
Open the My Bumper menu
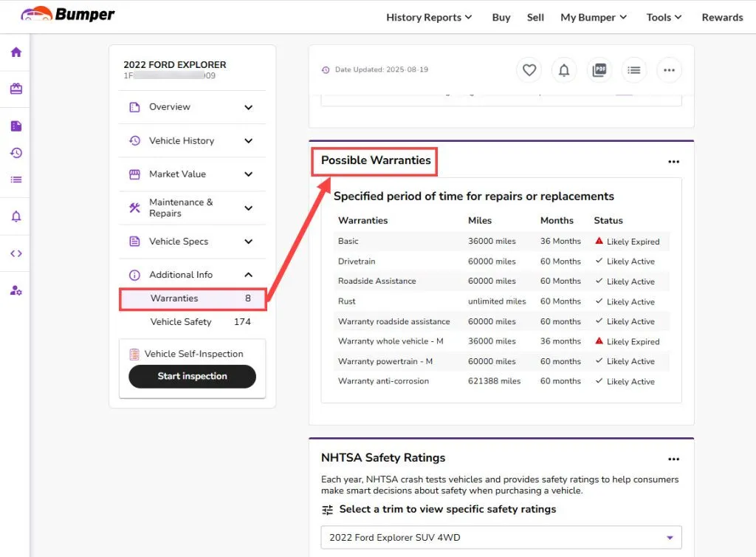click(593, 18)
